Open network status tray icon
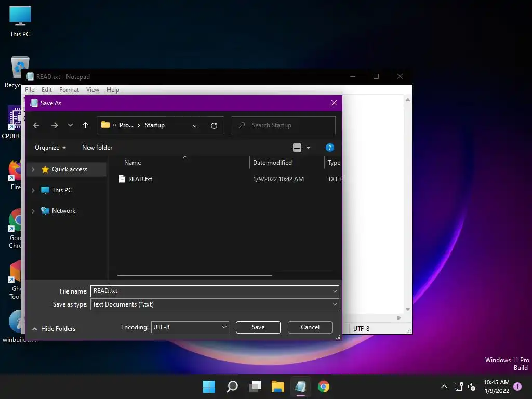The image size is (532, 399). [459, 387]
